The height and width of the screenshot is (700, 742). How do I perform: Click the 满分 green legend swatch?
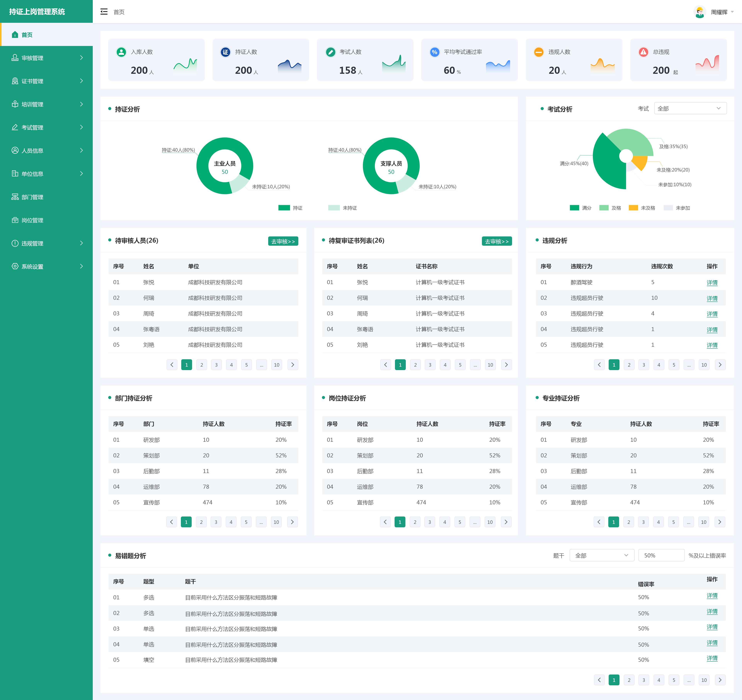coord(574,208)
